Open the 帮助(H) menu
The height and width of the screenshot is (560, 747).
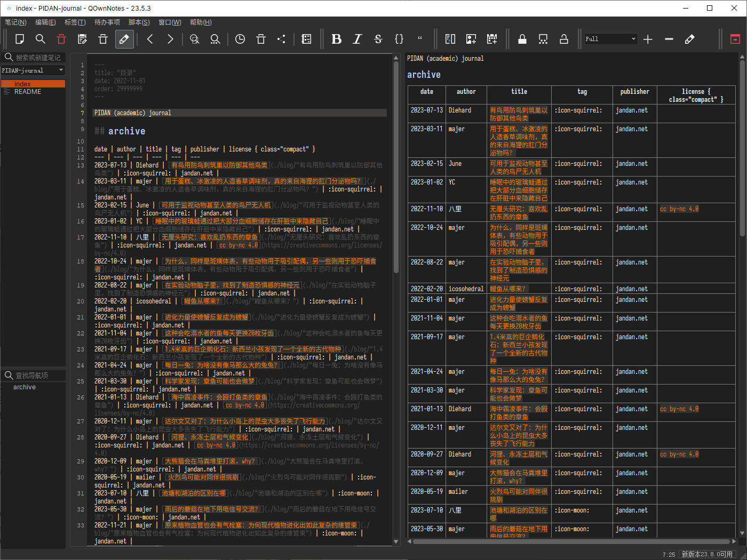click(201, 22)
